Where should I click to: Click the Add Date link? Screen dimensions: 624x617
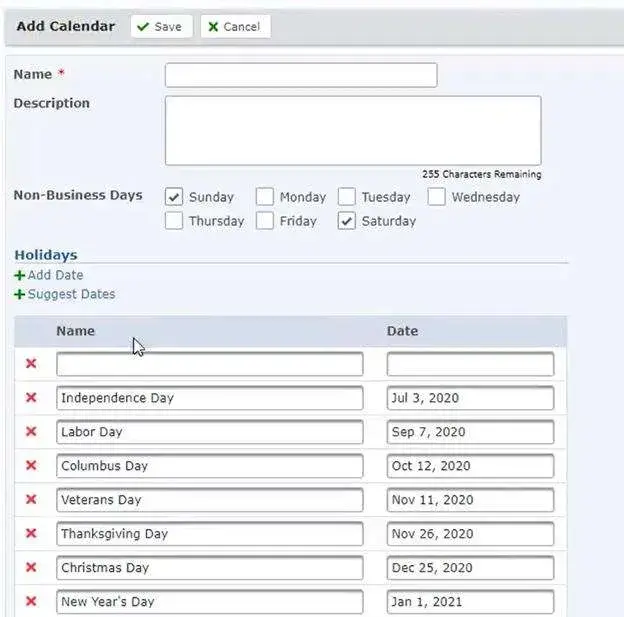49,275
